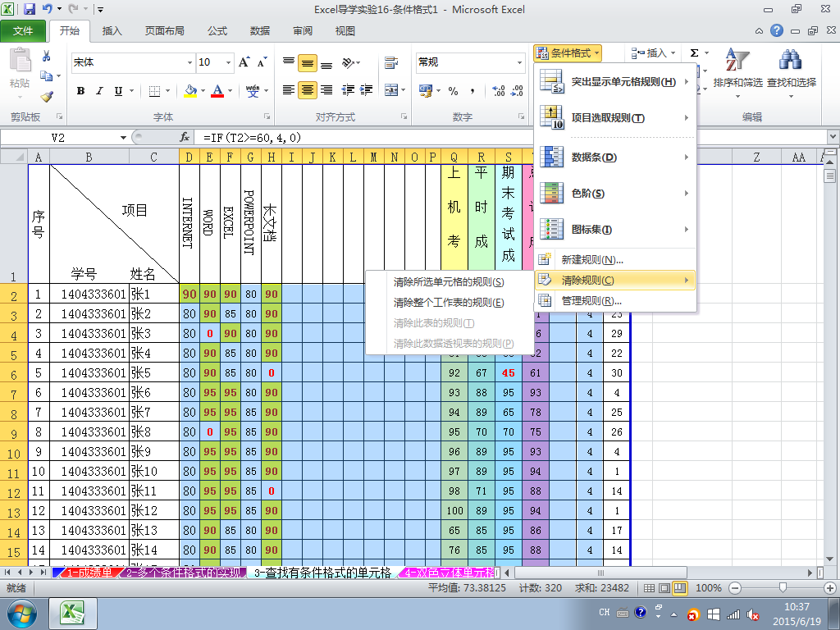Switch to the 公式 ribbon tab
This screenshot has height=630, width=840.
point(217,31)
